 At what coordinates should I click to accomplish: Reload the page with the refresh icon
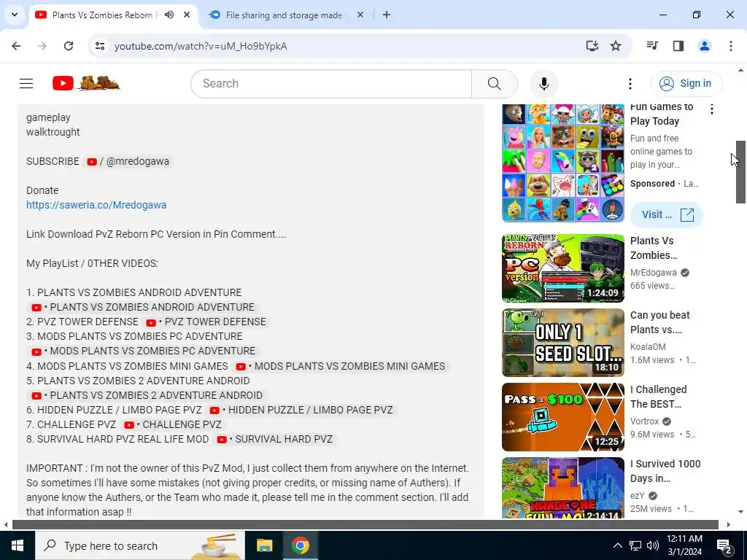pyautogui.click(x=69, y=46)
